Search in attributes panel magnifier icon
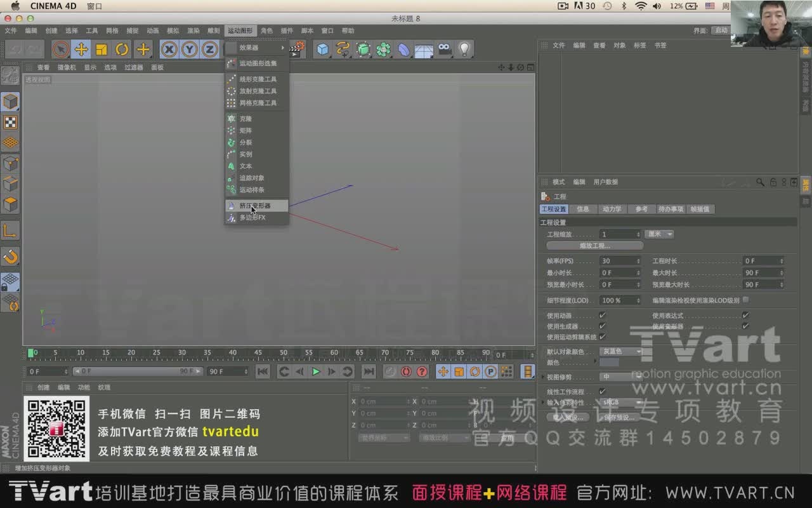The width and height of the screenshot is (812, 508). click(x=761, y=182)
